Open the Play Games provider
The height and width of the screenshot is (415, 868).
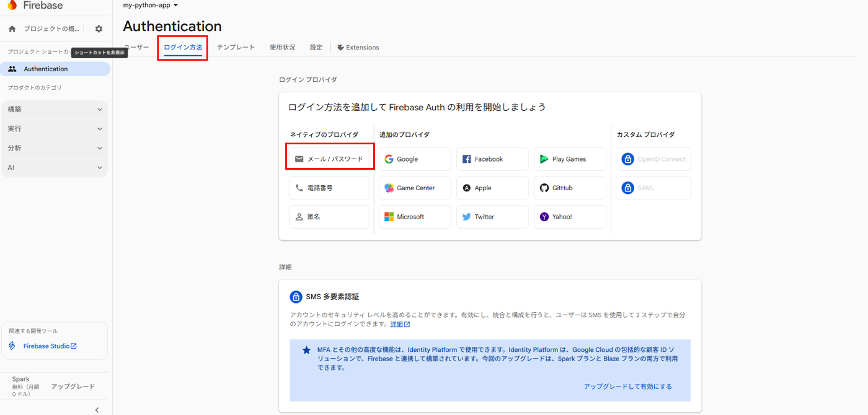pyautogui.click(x=569, y=159)
